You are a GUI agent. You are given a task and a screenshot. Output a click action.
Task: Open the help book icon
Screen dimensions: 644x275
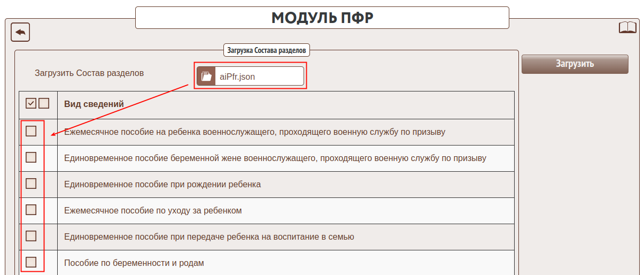[627, 28]
